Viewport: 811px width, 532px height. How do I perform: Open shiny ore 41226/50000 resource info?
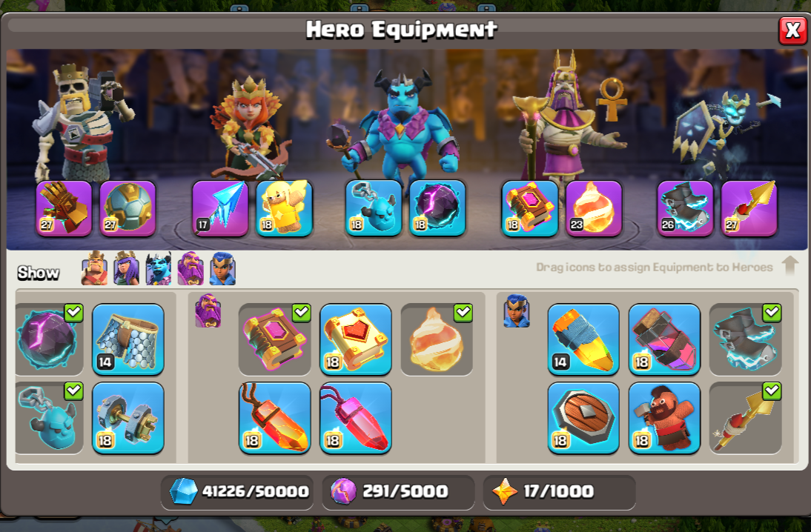tap(238, 491)
